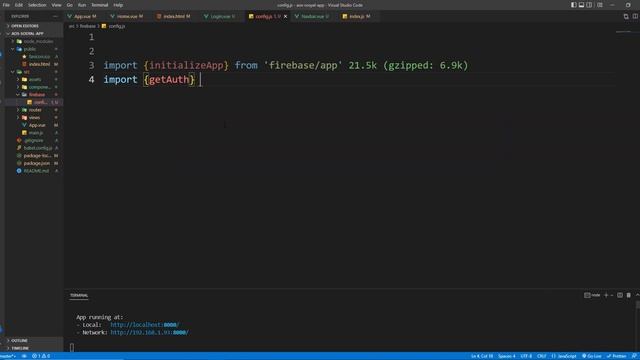Open the Go menu
The height and width of the screenshot is (360, 640).
point(70,5)
